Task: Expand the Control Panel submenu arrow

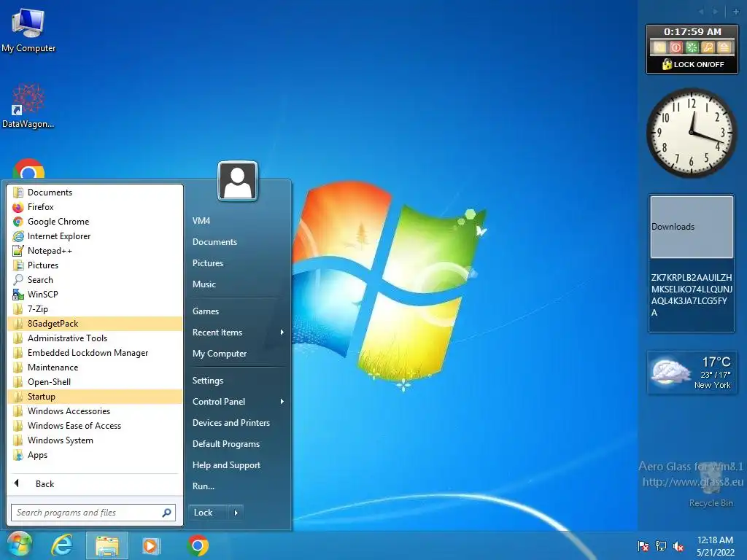Action: 282,402
